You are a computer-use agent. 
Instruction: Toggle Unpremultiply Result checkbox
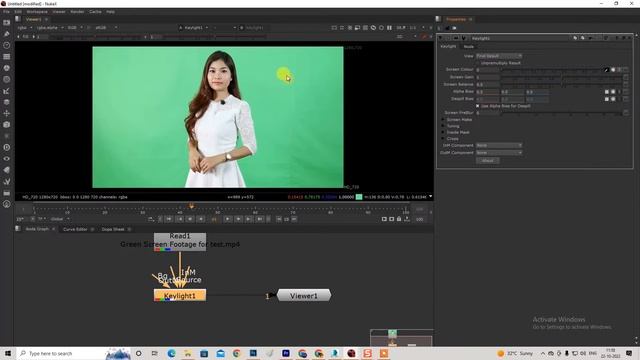[x=478, y=63]
